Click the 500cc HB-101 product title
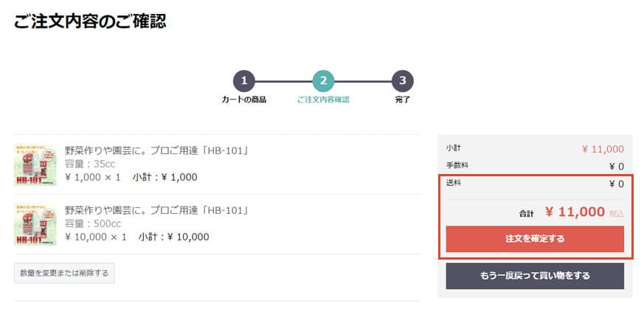 click(157, 210)
